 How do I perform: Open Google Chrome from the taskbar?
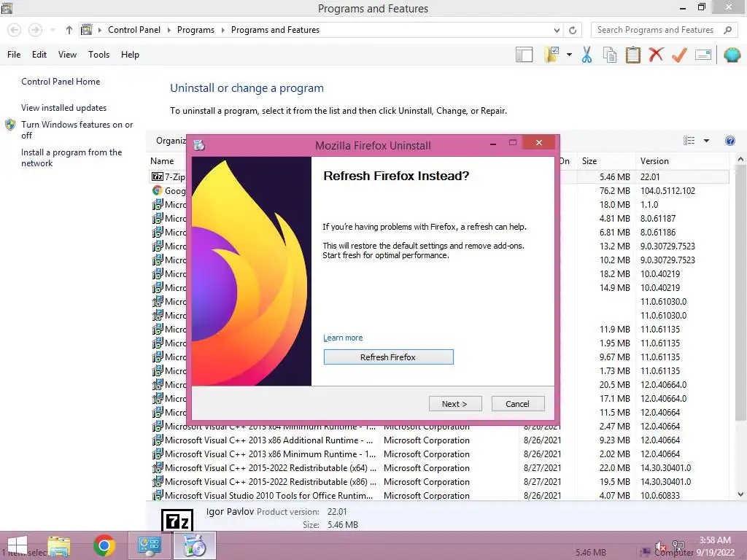[x=104, y=545]
